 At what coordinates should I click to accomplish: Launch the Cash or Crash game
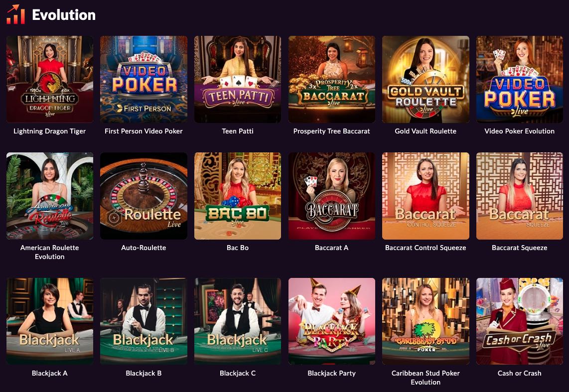point(520,321)
